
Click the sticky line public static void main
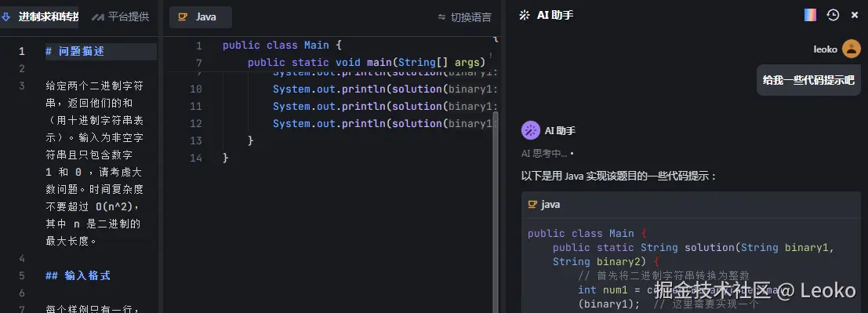(x=366, y=63)
